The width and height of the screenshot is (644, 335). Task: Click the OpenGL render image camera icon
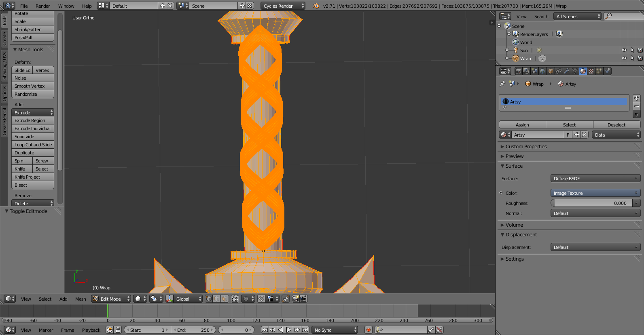(x=296, y=299)
